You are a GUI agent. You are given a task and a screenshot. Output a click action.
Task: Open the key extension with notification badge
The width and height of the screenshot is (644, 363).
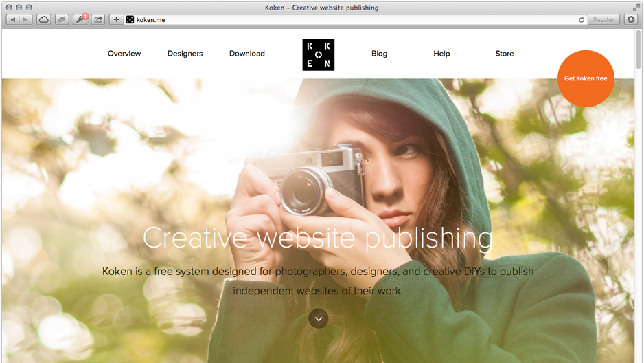(80, 19)
